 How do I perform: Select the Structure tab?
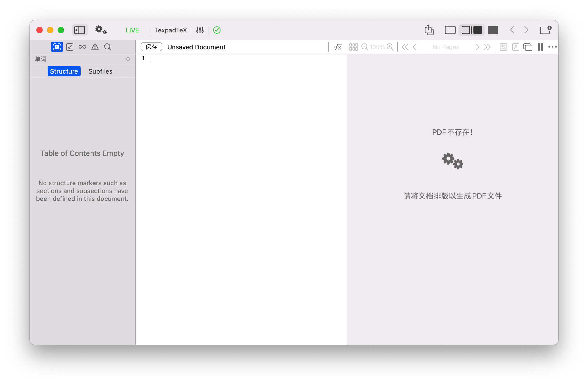tap(64, 71)
